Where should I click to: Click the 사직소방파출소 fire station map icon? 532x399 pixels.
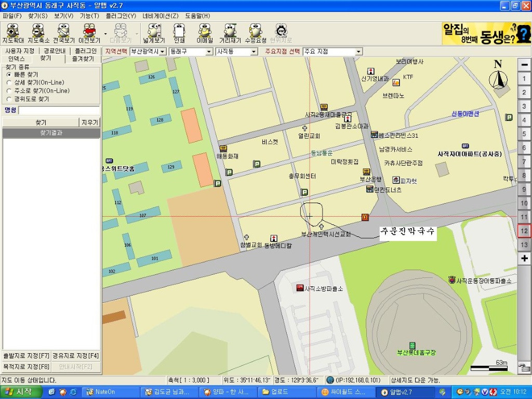(x=299, y=288)
